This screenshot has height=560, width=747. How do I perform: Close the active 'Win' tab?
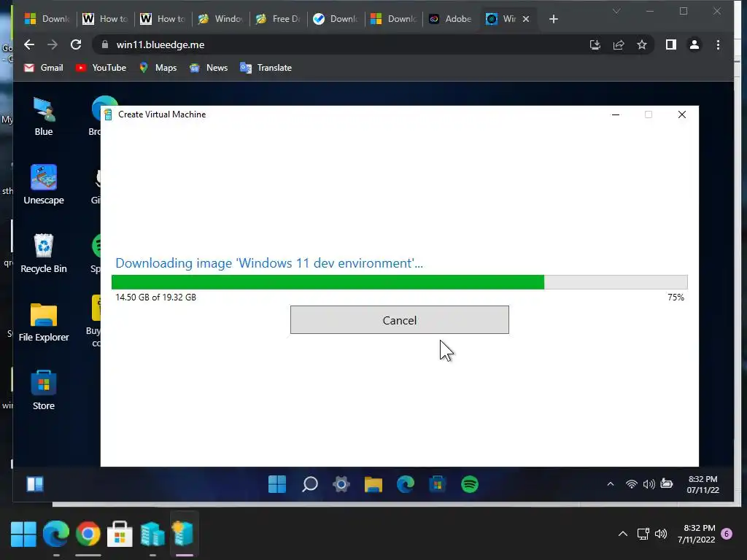[526, 19]
